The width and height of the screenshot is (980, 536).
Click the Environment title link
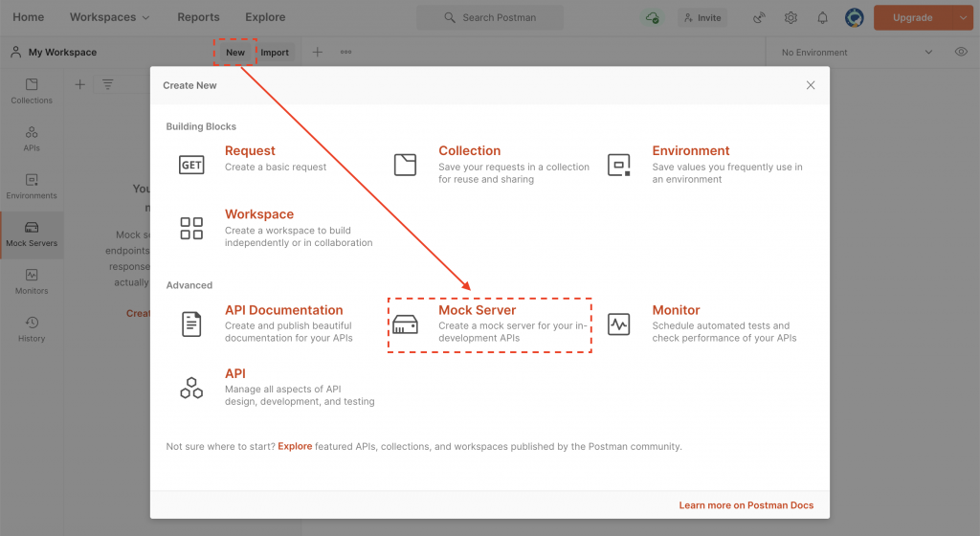tap(691, 150)
